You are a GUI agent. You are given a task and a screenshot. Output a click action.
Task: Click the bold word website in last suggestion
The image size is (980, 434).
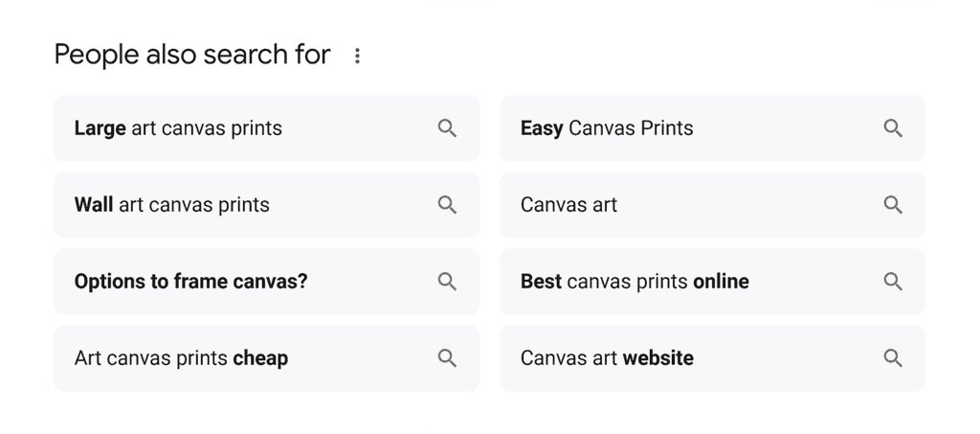tap(657, 358)
